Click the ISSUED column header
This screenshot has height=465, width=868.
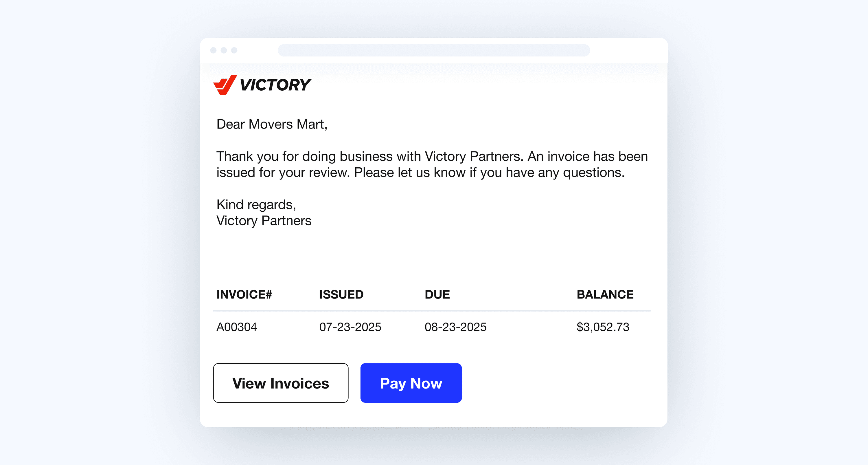341,294
